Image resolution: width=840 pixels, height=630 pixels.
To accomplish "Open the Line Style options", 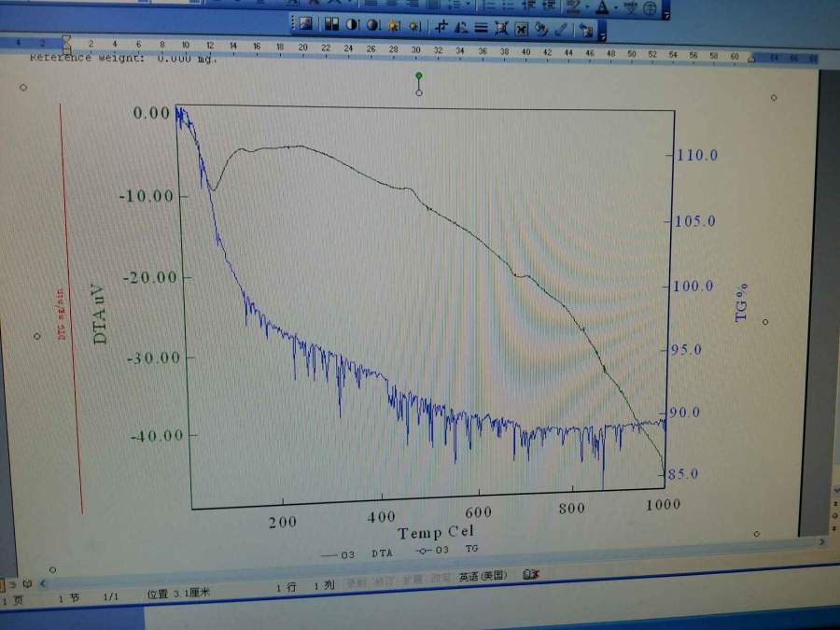I will (x=481, y=27).
